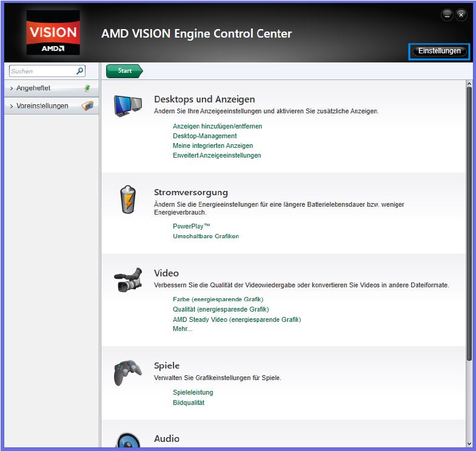476x451 pixels.
Task: Click the green pin icon beside Angeheftet
Action: (x=87, y=88)
